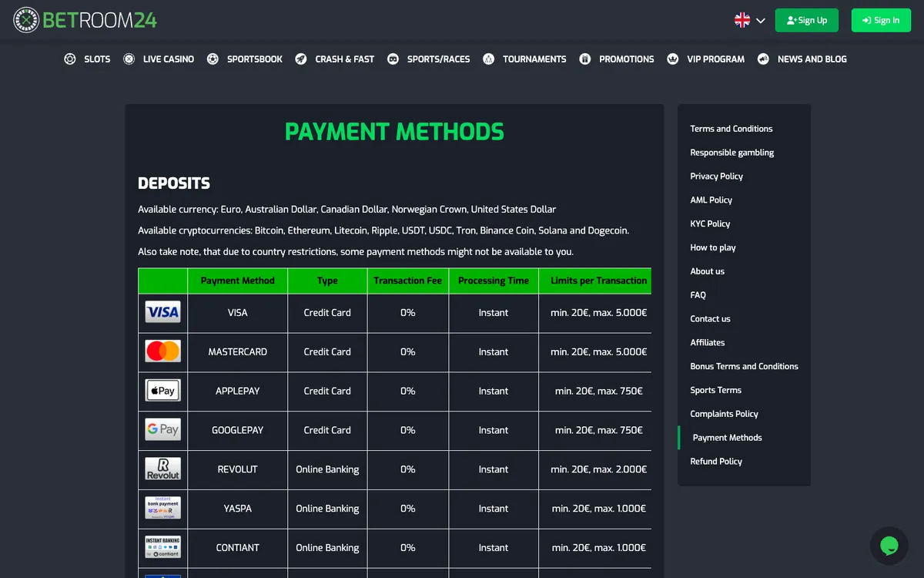Open the SPORTSBOOK menu item
This screenshot has width=924, height=578.
[x=255, y=59]
